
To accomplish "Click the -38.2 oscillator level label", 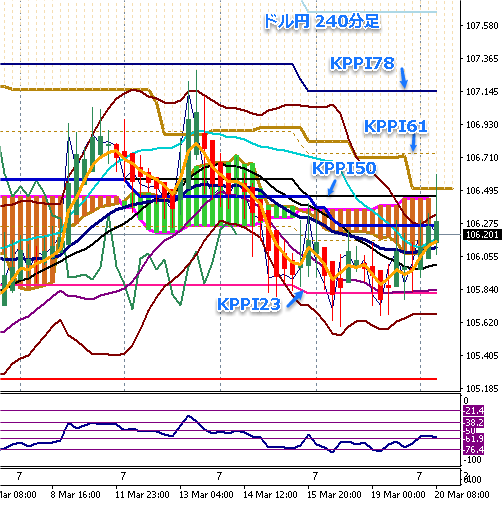I will click(x=474, y=423).
